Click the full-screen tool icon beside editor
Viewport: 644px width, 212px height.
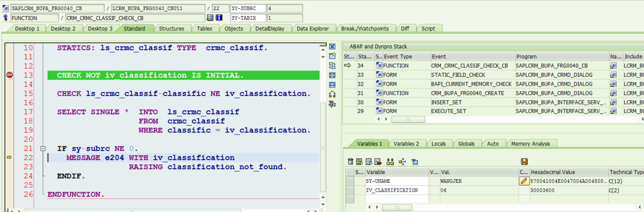pyautogui.click(x=332, y=75)
